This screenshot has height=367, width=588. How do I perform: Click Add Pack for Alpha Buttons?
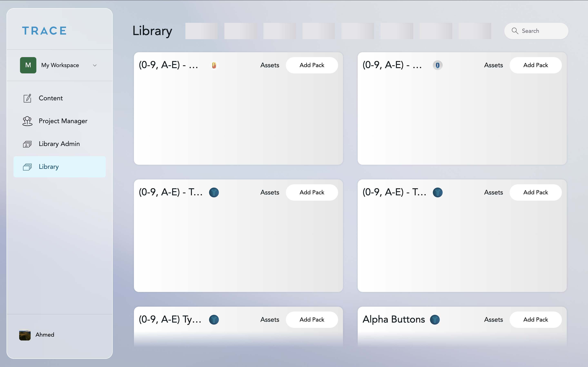[535, 319]
